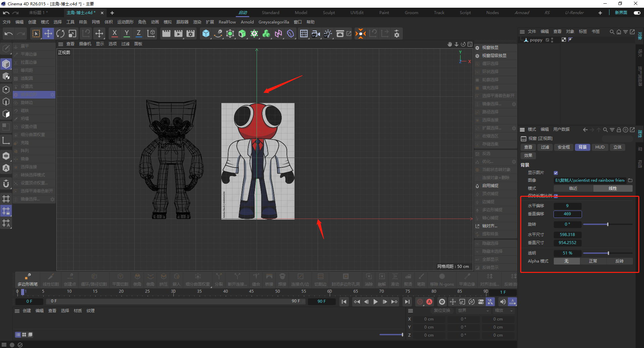The height and width of the screenshot is (348, 644).
Task: Set Alpha 模式 to 反转
Action: pyautogui.click(x=620, y=261)
